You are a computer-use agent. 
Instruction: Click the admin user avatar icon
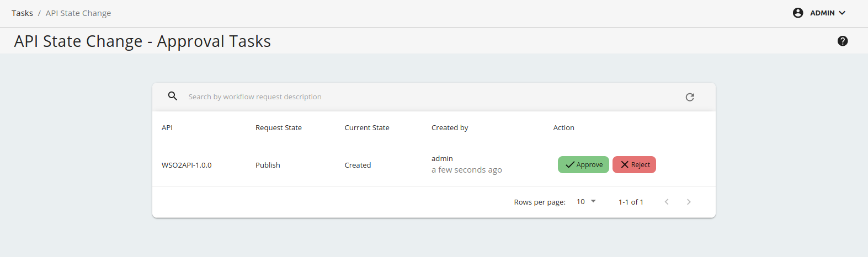(798, 13)
